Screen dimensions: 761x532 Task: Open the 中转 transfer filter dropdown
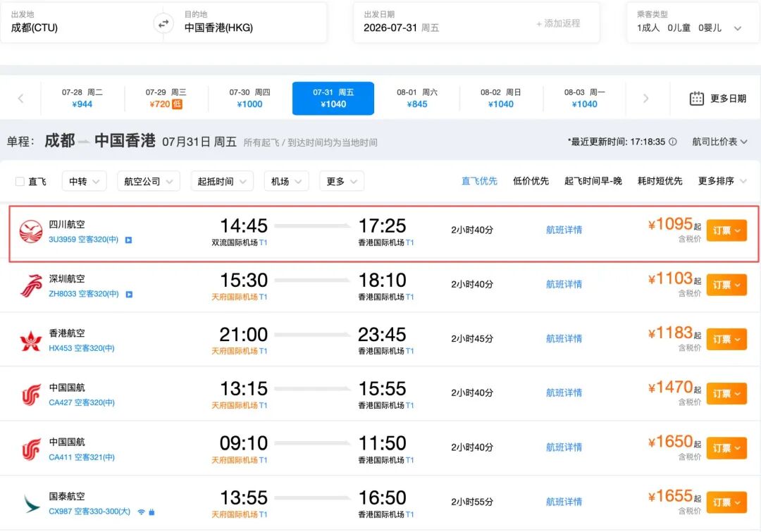pos(84,181)
